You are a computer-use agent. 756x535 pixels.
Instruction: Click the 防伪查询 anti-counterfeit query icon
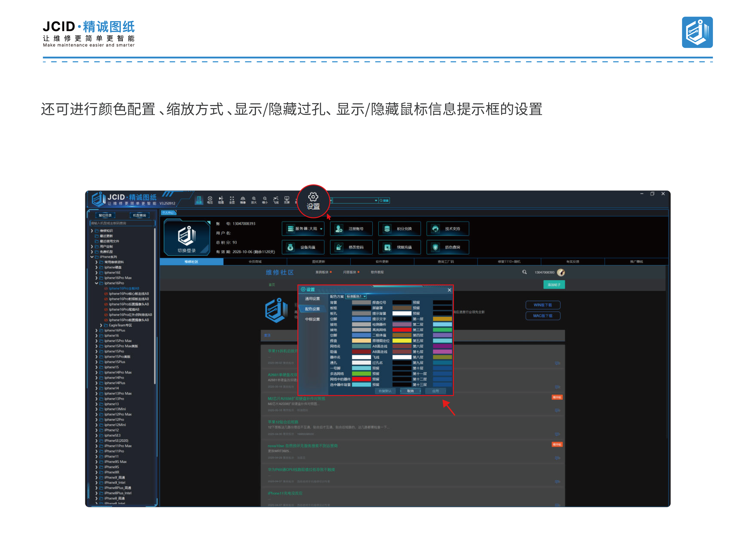click(x=435, y=247)
